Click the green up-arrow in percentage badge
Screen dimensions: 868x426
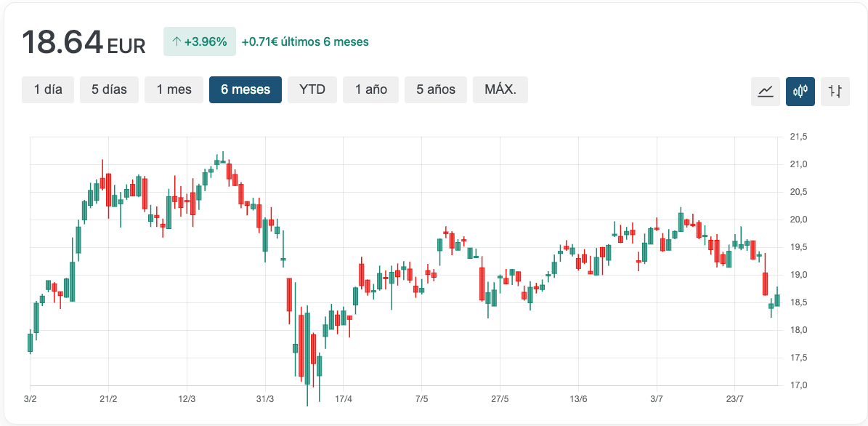177,42
